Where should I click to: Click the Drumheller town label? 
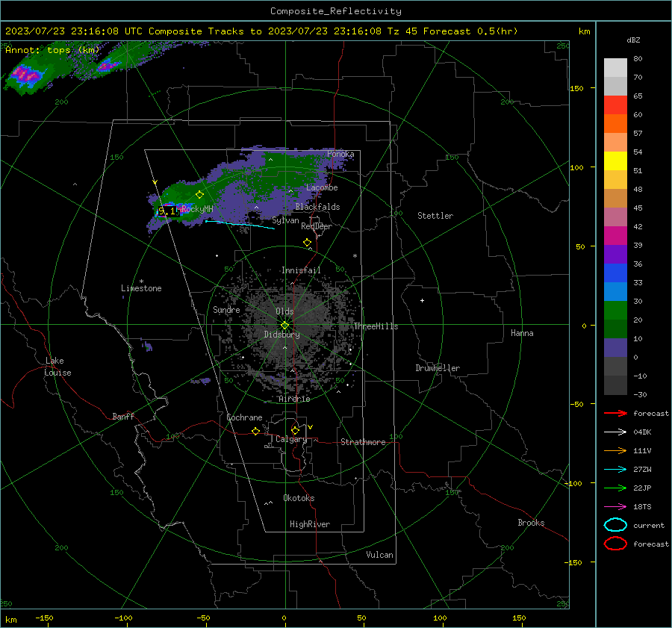438,368
